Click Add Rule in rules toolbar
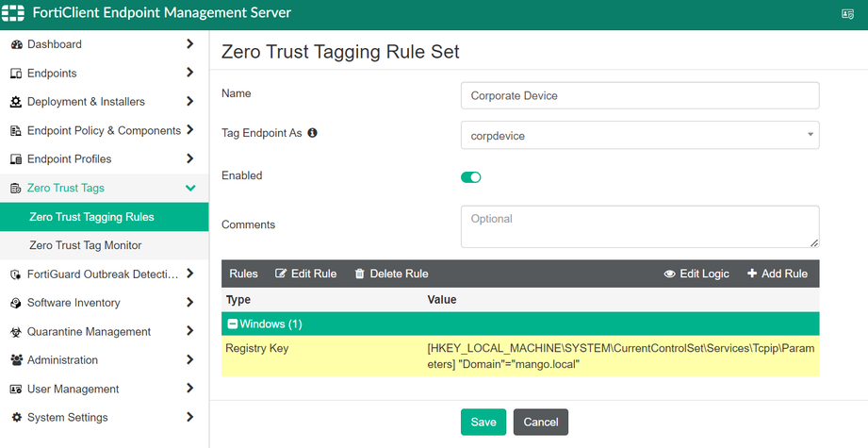This screenshot has height=448, width=868. click(778, 274)
